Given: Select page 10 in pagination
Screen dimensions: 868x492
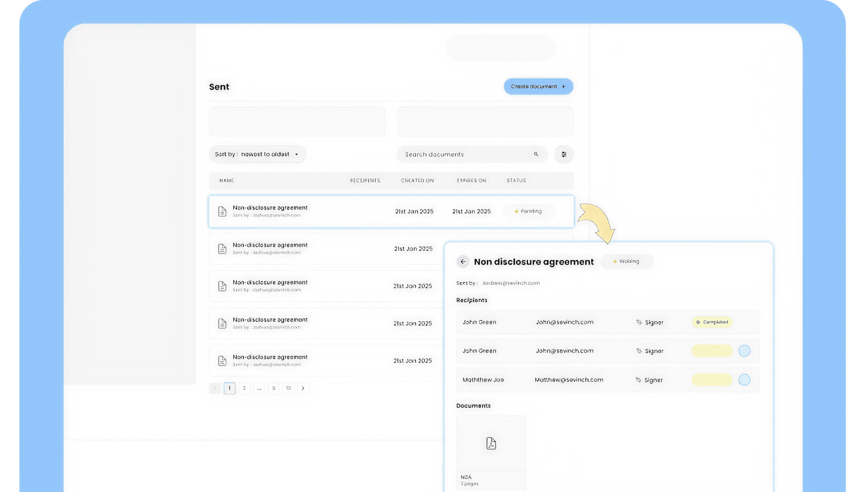Looking at the screenshot, I should (288, 388).
